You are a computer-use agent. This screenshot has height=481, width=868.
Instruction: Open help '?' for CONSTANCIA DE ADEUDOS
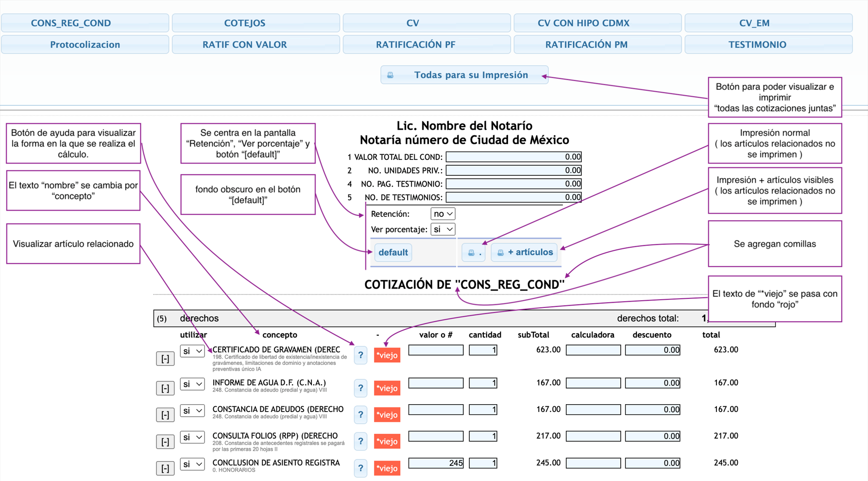click(x=360, y=415)
